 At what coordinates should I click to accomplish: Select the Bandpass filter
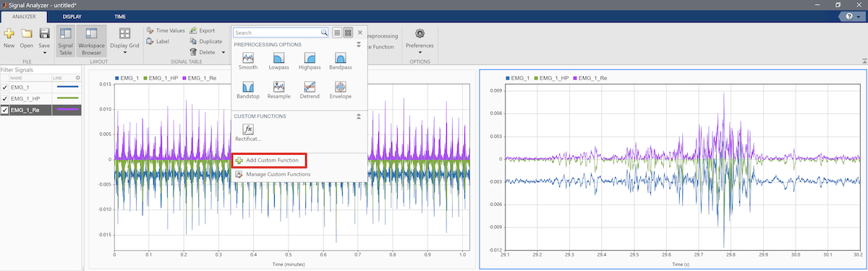(x=340, y=61)
